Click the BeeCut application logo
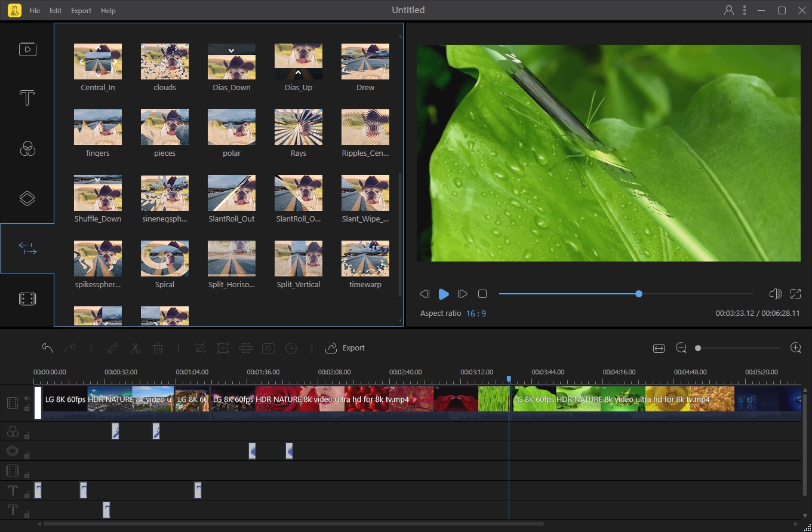812x532 pixels. (14, 10)
